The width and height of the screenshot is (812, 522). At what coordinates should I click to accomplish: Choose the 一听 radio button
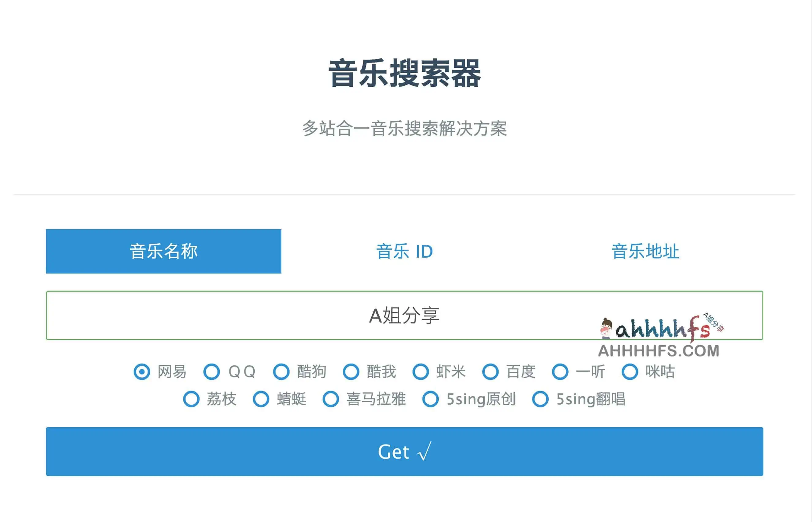(x=561, y=372)
